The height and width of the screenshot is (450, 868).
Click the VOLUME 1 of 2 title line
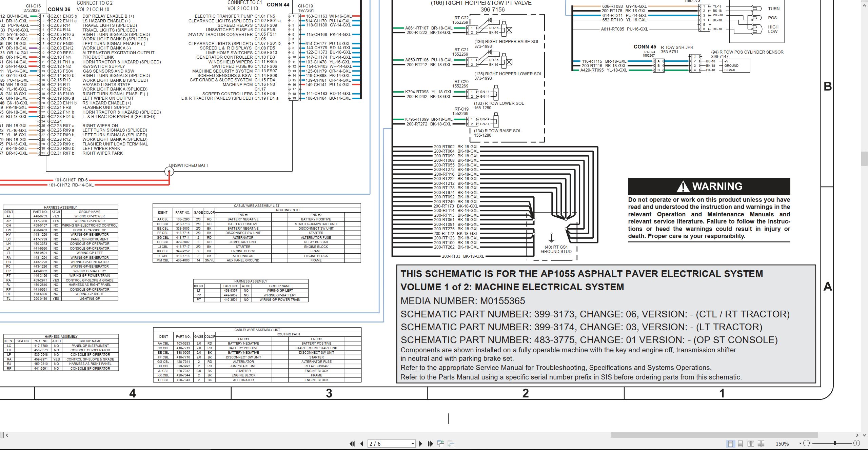(512, 287)
